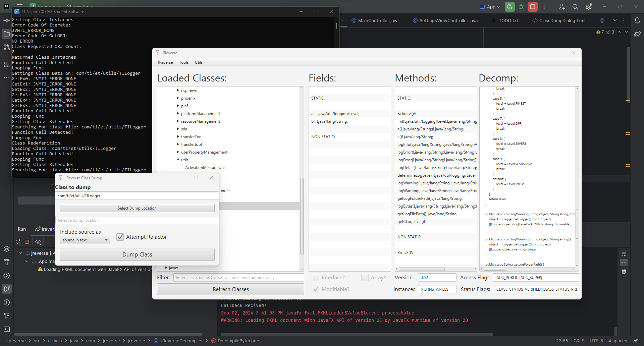Viewport: 644px width, 346px height.
Task: Switch to MainController.java editor tab
Action: tap(375, 20)
